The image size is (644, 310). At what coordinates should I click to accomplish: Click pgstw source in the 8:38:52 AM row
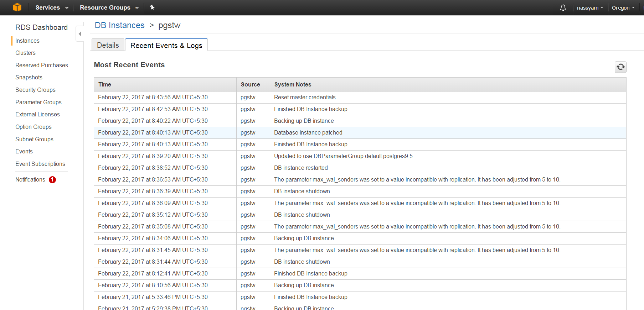pos(248,168)
